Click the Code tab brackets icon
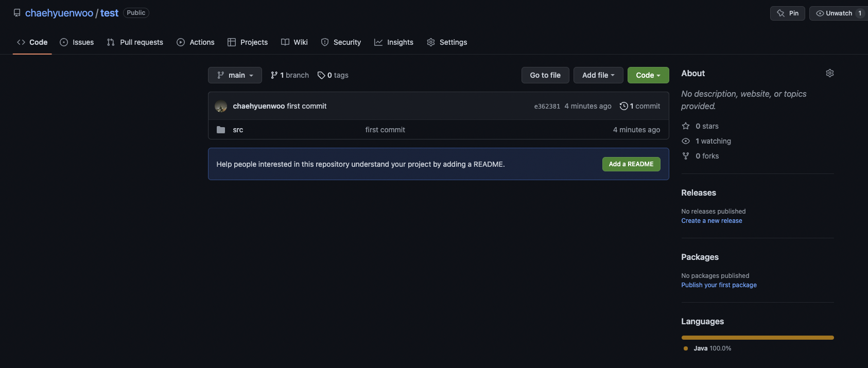This screenshot has height=368, width=868. click(21, 42)
